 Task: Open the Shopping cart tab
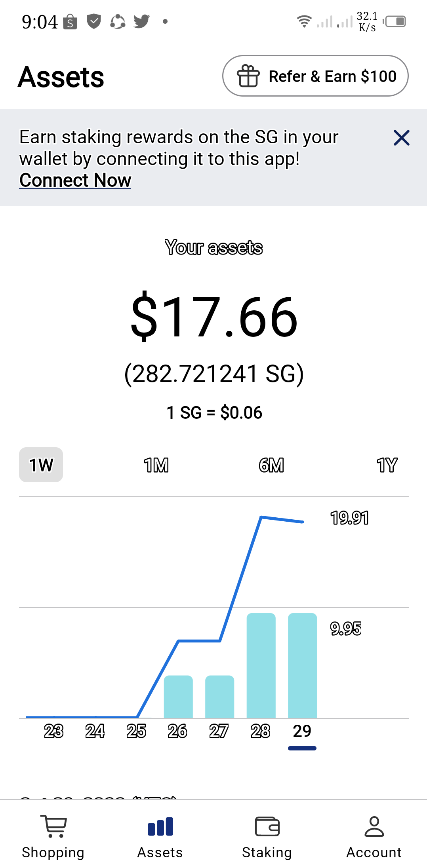(x=53, y=836)
